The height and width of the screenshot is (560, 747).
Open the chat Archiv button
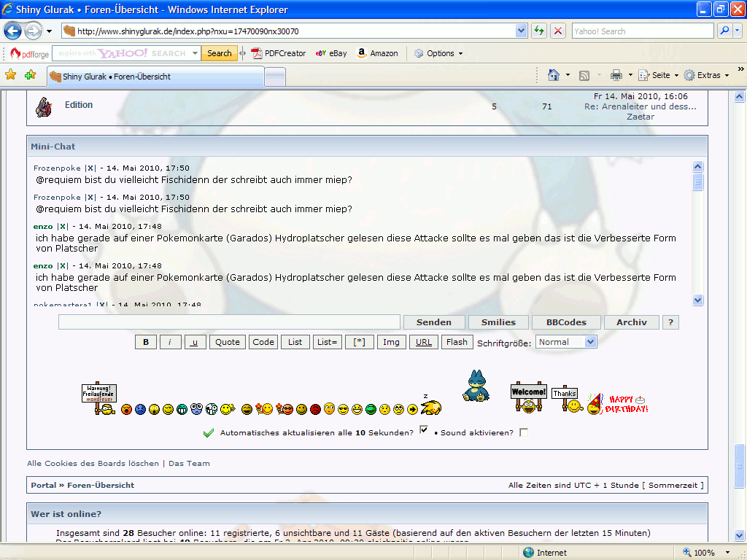click(x=631, y=322)
